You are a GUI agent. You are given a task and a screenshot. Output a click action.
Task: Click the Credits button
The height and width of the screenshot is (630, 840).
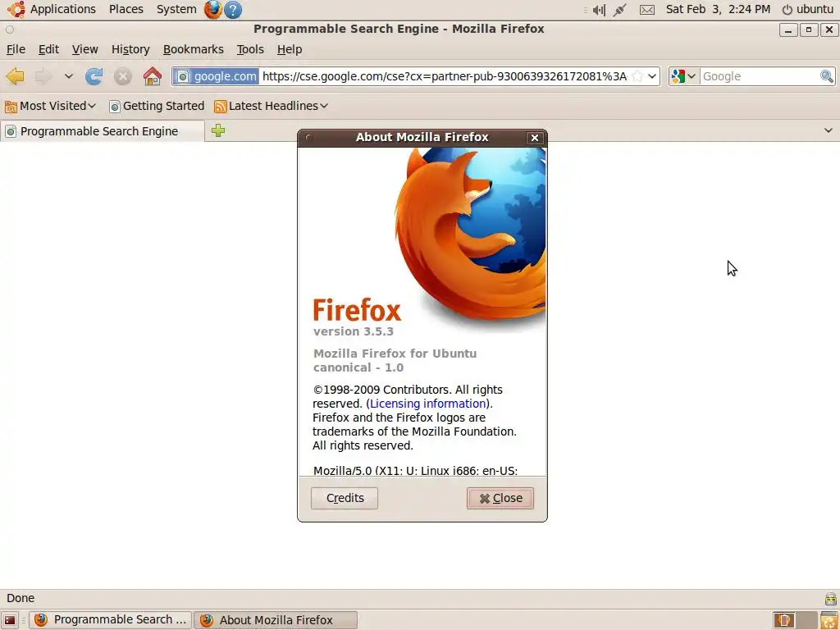tap(345, 498)
